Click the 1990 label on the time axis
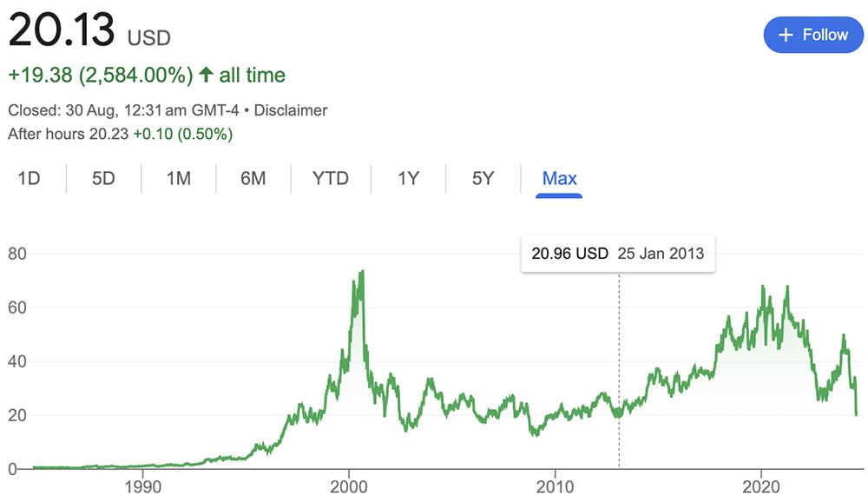Viewport: 868px width, 502px height. click(x=143, y=486)
